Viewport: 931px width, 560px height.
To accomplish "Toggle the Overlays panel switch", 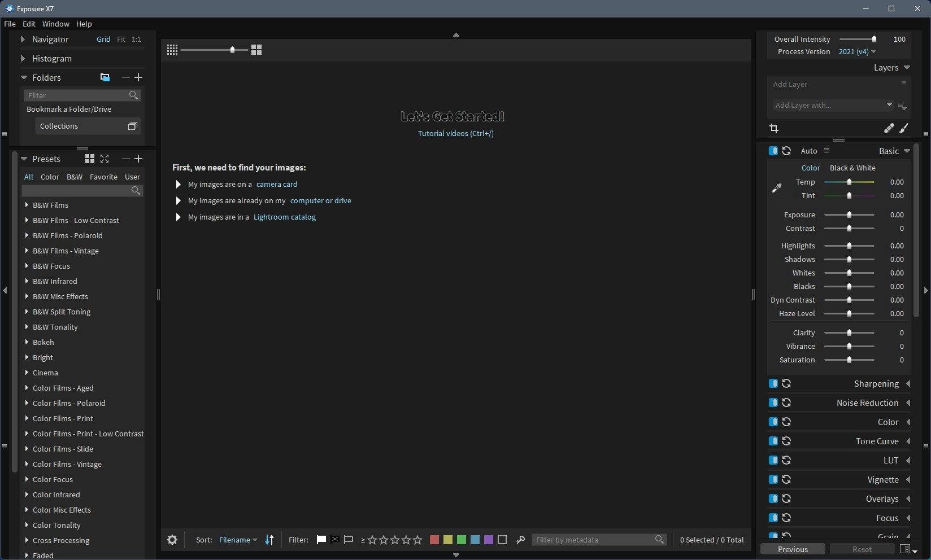I will [x=773, y=498].
